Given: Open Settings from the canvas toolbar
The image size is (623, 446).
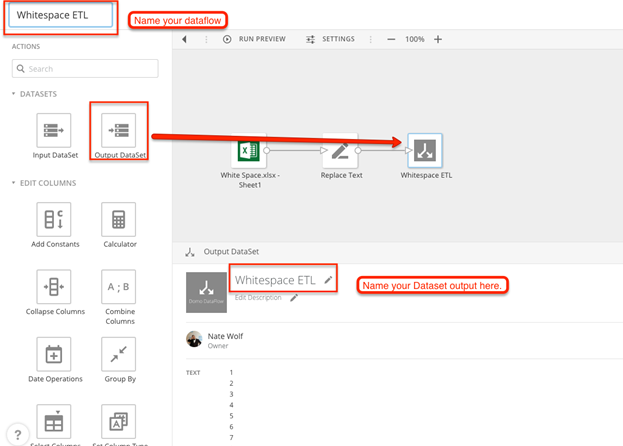Looking at the screenshot, I should (x=330, y=39).
